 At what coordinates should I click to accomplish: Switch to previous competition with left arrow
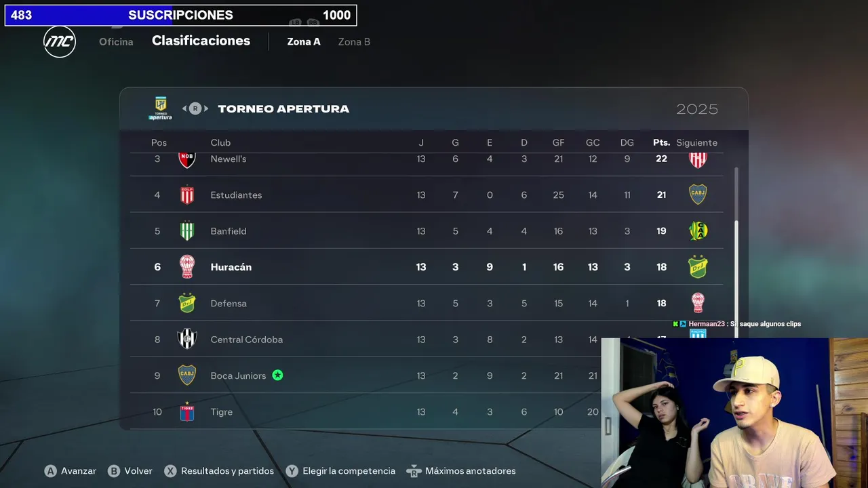point(184,108)
